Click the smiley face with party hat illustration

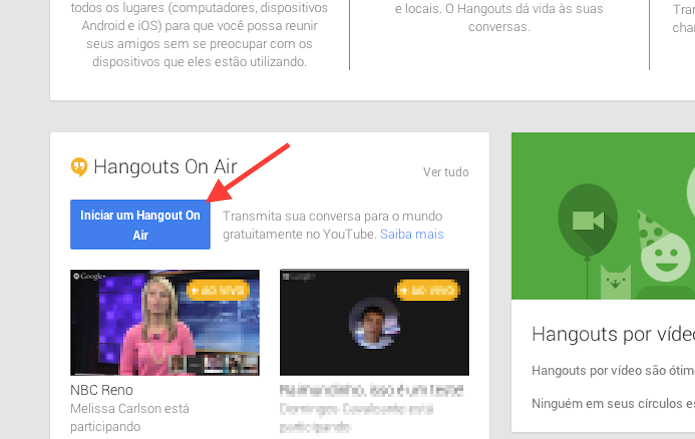663,248
